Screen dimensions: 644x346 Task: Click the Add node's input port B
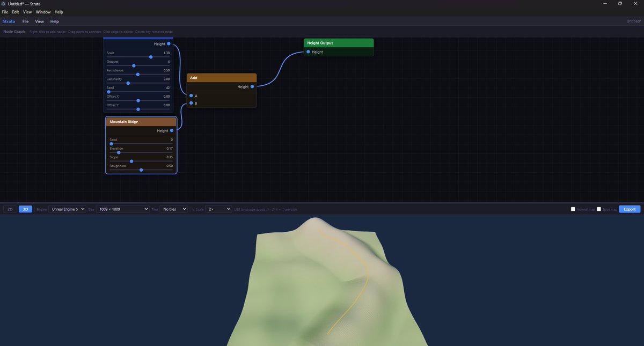(191, 103)
